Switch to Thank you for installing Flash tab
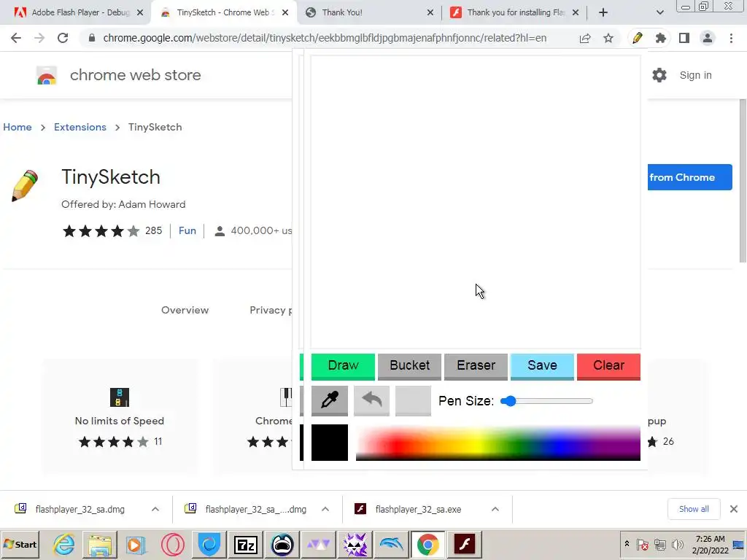This screenshot has height=560, width=747. (514, 12)
